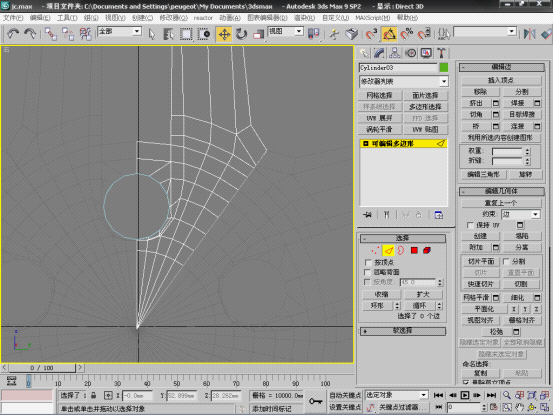Screen dimensions: 553x415
Task: Click the green object color swatch
Action: coord(444,67)
